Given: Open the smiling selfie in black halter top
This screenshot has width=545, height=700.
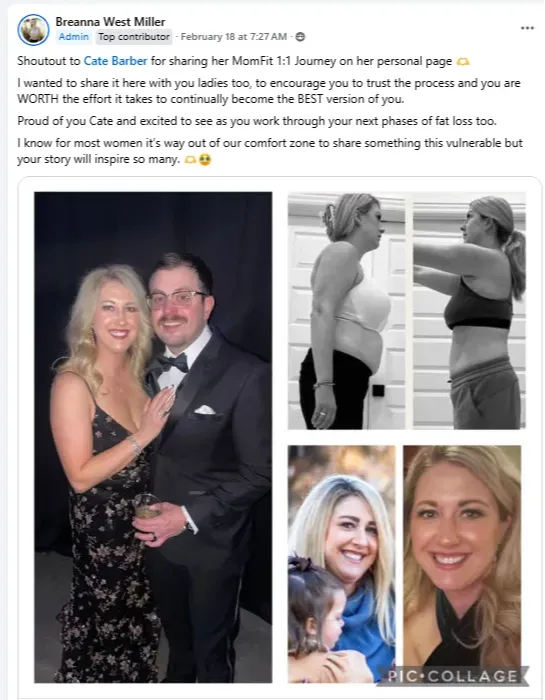Looking at the screenshot, I should click(462, 564).
